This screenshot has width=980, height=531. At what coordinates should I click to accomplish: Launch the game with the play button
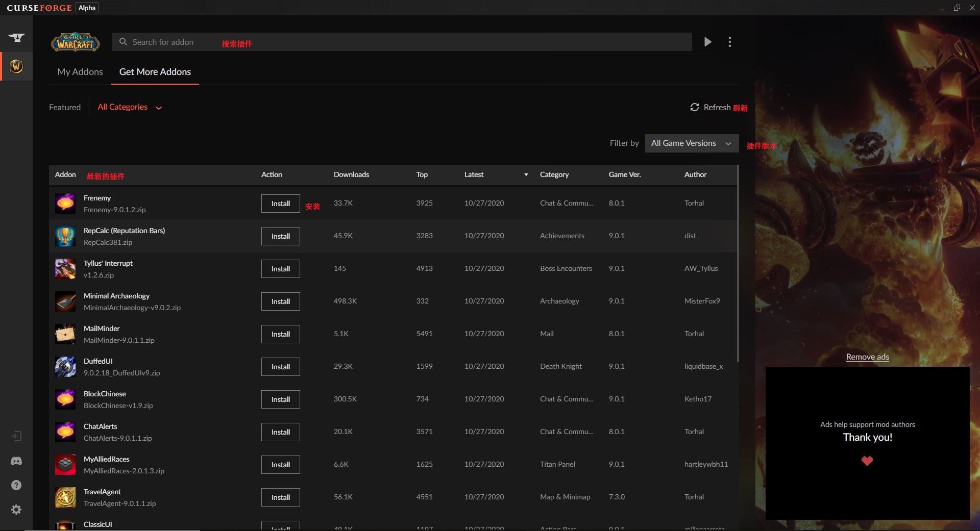[x=707, y=42]
